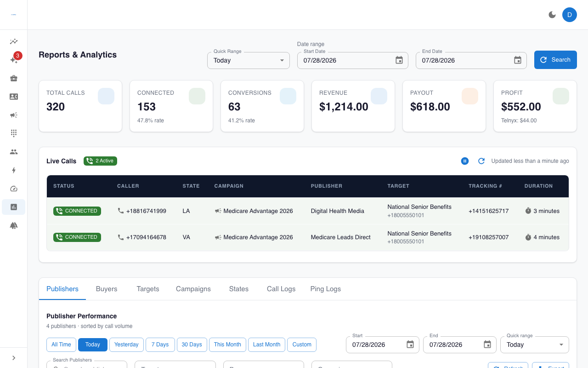This screenshot has width=588, height=368.
Task: Click CONNECTED status for caller +18816741999
Action: (77, 211)
